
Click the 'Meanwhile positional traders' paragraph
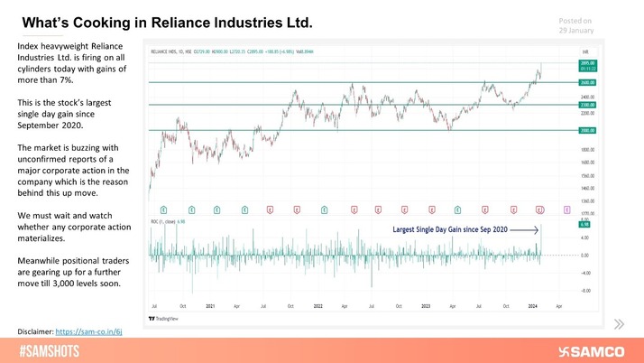point(73,272)
